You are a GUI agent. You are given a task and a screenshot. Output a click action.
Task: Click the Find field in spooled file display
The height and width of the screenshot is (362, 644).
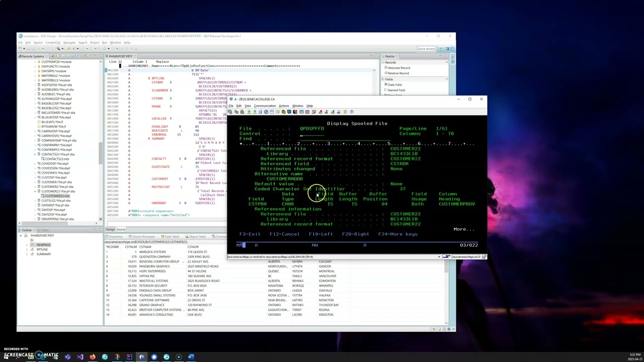345,139
